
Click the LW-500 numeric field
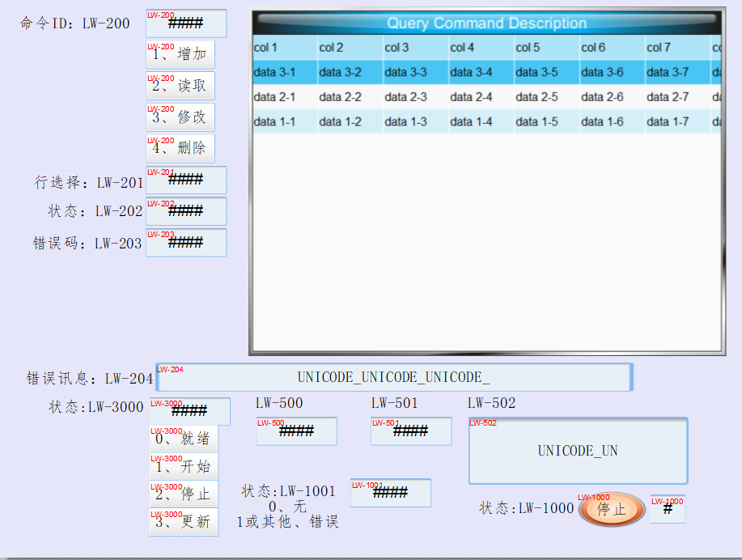297,431
